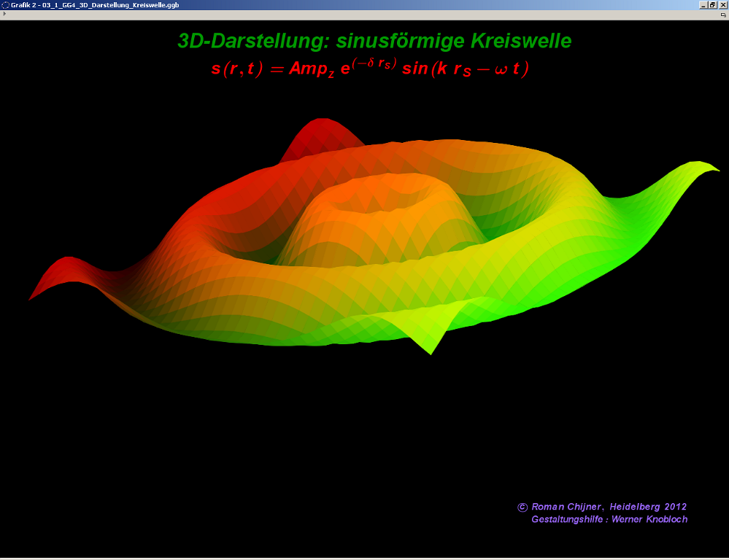Click the 'Amp_z' term in the formula
This screenshot has width=729, height=560.
point(312,69)
